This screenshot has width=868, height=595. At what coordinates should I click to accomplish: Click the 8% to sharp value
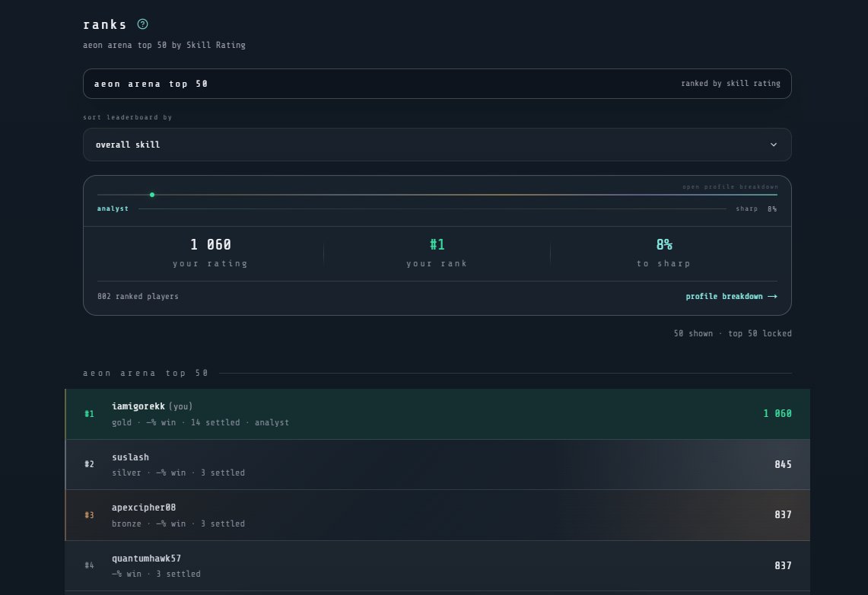[663, 244]
